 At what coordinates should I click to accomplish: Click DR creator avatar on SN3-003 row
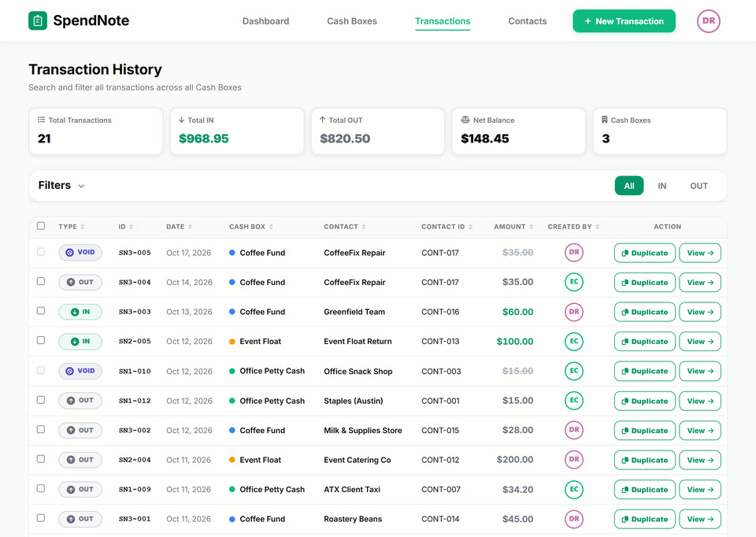coord(574,312)
